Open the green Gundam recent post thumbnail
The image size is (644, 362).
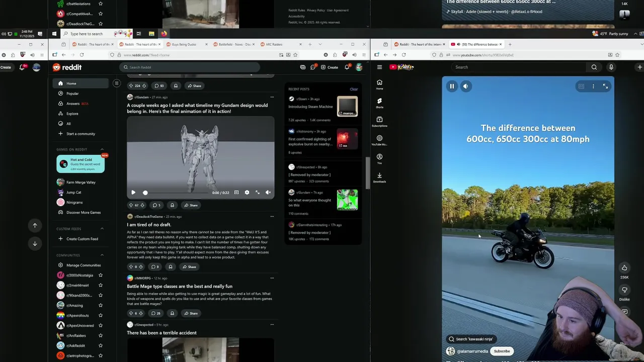(347, 200)
